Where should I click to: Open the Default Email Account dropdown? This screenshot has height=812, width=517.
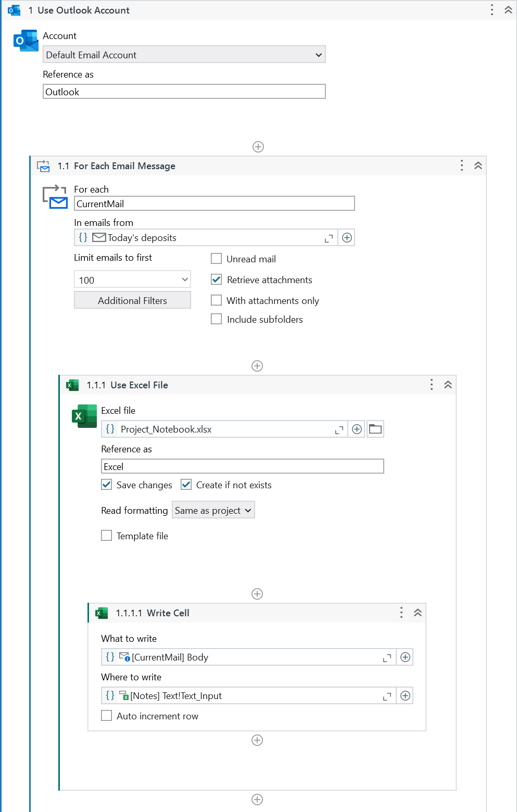[318, 54]
